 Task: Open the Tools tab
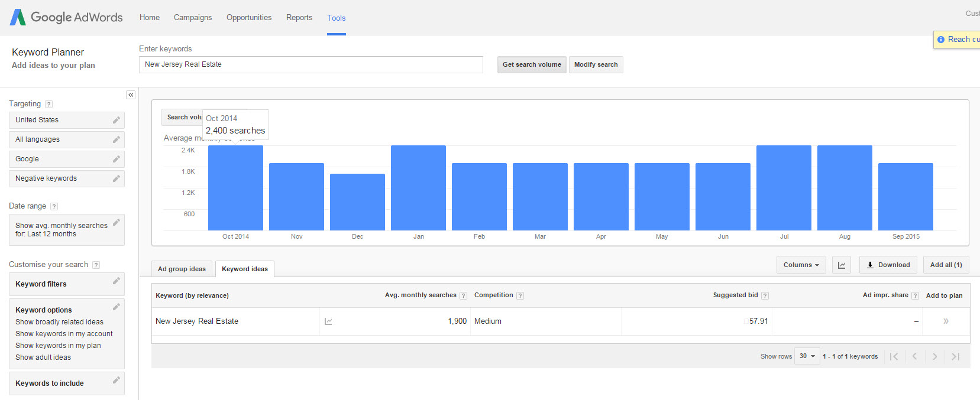[337, 18]
